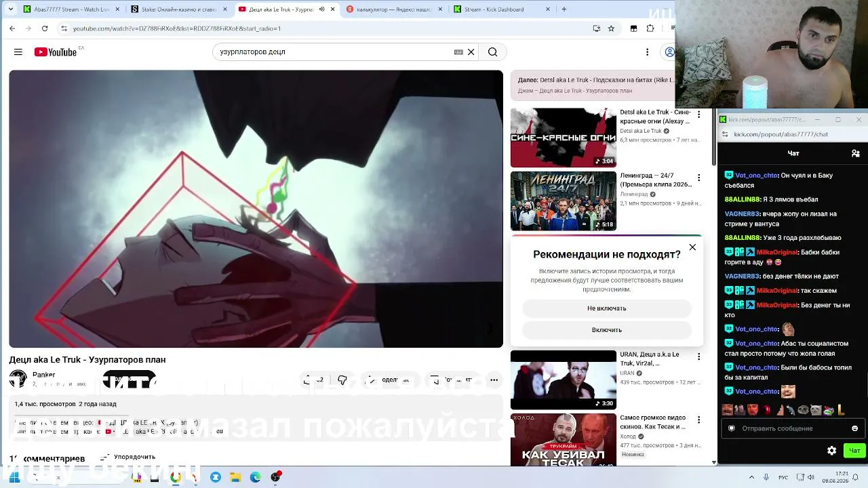868x488 pixels.
Task: Clear the YouTube search query with X
Action: [471, 52]
